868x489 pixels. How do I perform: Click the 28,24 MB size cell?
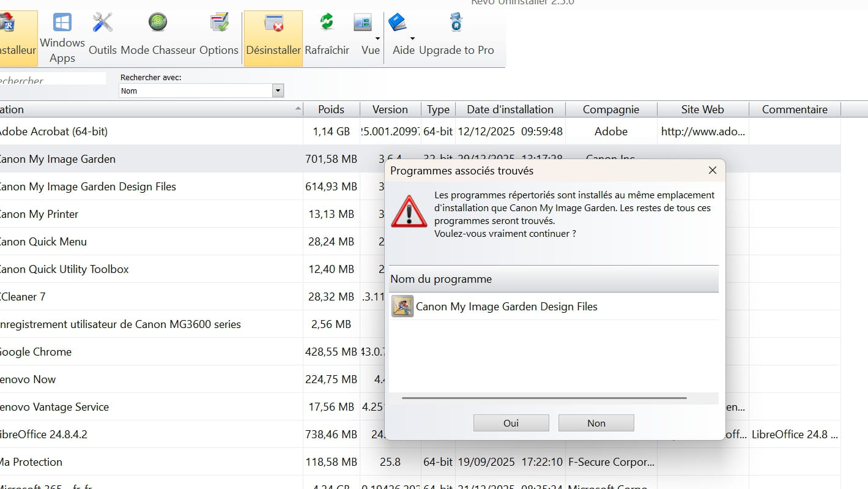[x=332, y=242]
